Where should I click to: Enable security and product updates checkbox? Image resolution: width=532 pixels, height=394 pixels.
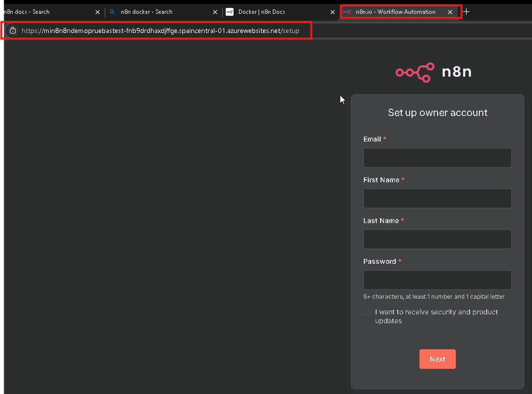tap(367, 312)
